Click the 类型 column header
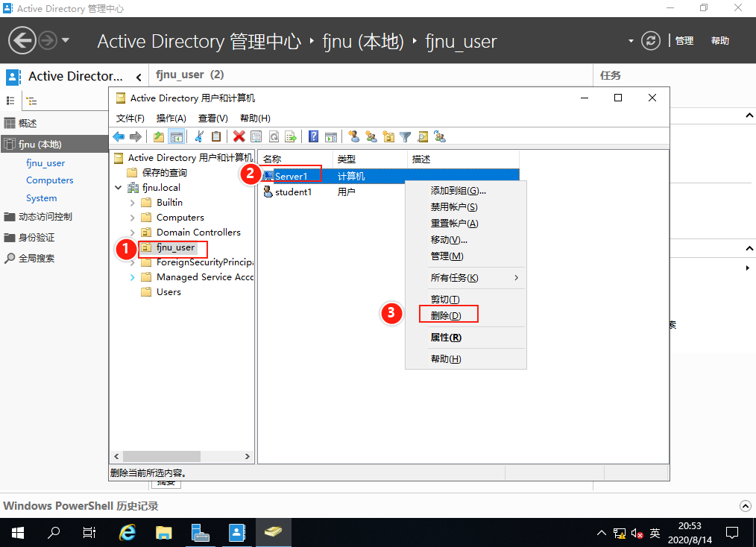This screenshot has height=547, width=756. point(370,159)
